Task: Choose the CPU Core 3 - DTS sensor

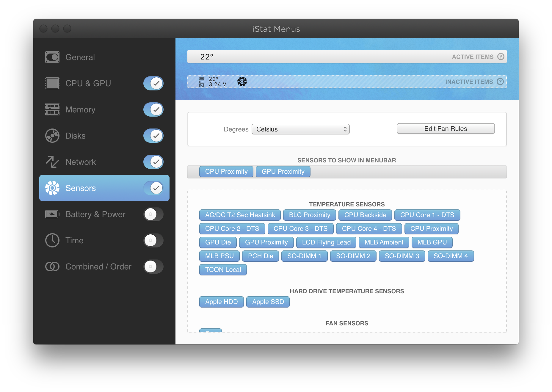Action: tap(300, 229)
